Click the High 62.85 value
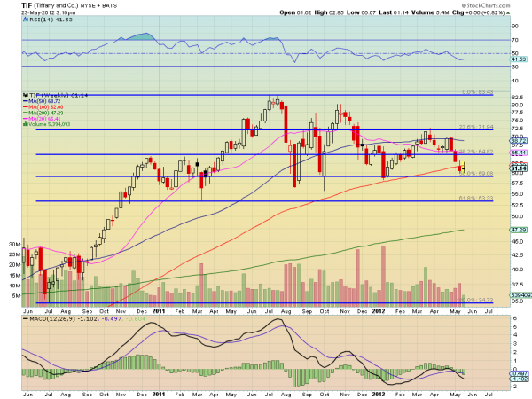 tap(329, 12)
